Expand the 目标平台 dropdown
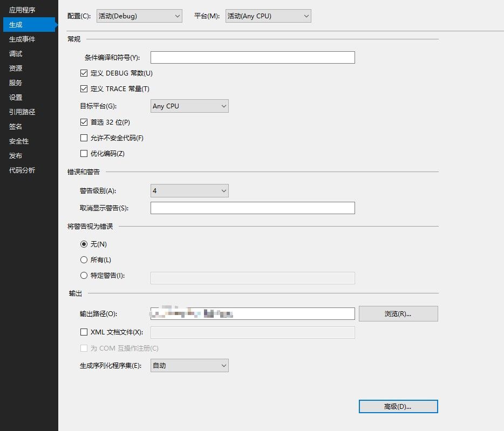The width and height of the screenshot is (504, 431). 189,106
